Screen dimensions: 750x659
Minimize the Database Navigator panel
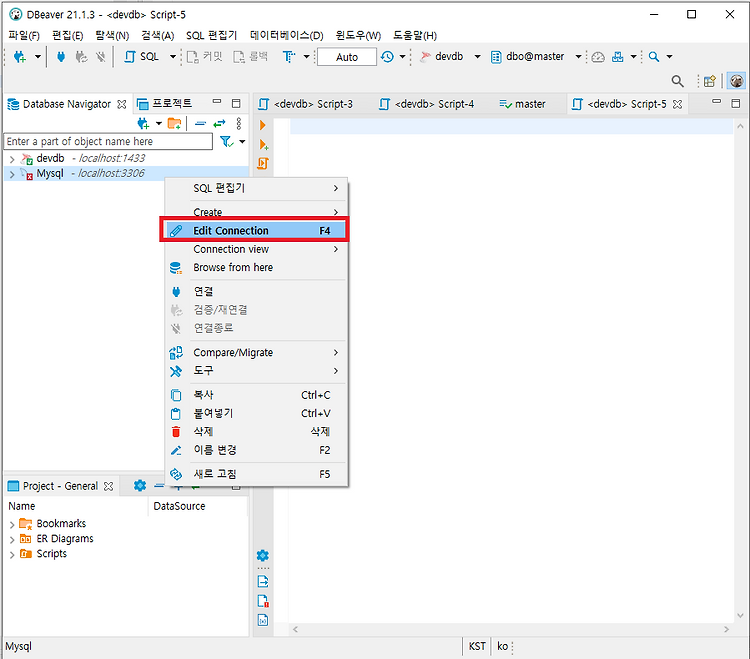pyautogui.click(x=217, y=102)
